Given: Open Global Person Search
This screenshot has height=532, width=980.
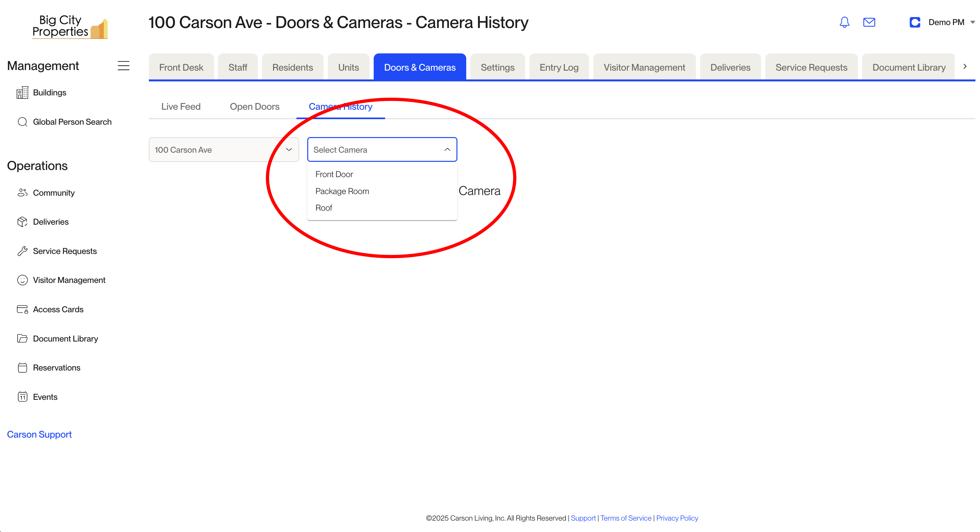Looking at the screenshot, I should point(72,122).
